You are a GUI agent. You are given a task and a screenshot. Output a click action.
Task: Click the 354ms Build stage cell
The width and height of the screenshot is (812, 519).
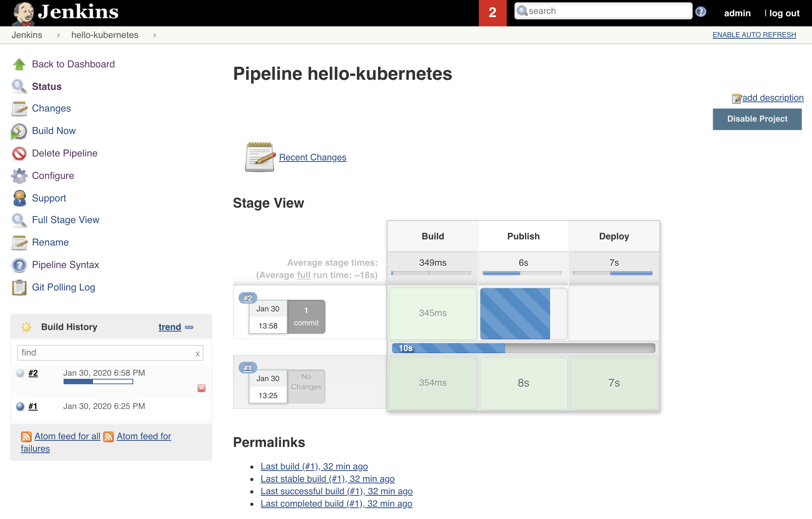pos(433,383)
